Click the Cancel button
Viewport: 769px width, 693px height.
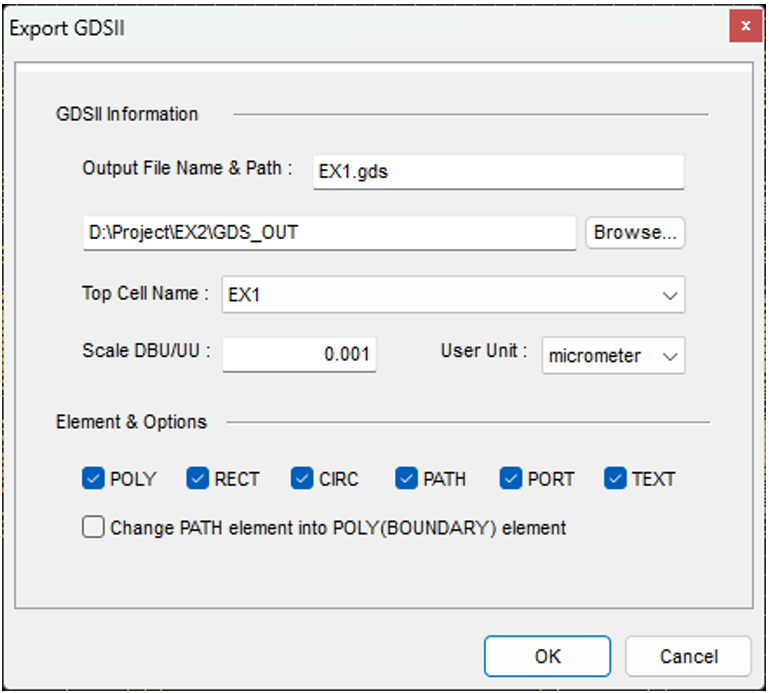[x=688, y=656]
